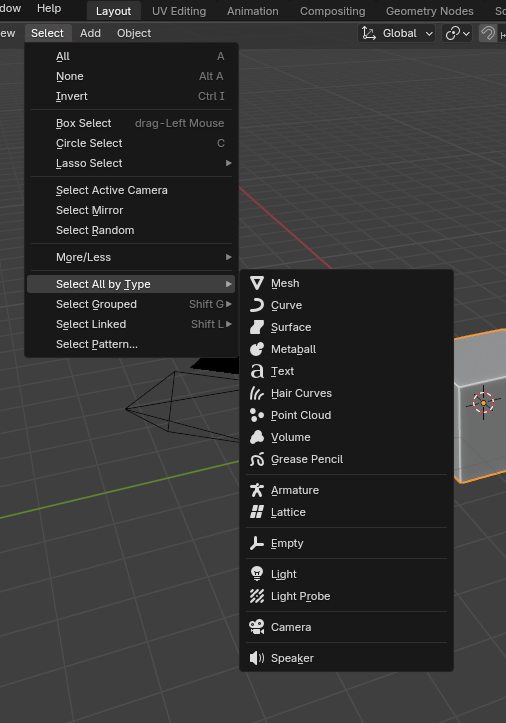Screen dimensions: 506x723
Task: Open the pivot point dropdown
Action: pos(457,33)
